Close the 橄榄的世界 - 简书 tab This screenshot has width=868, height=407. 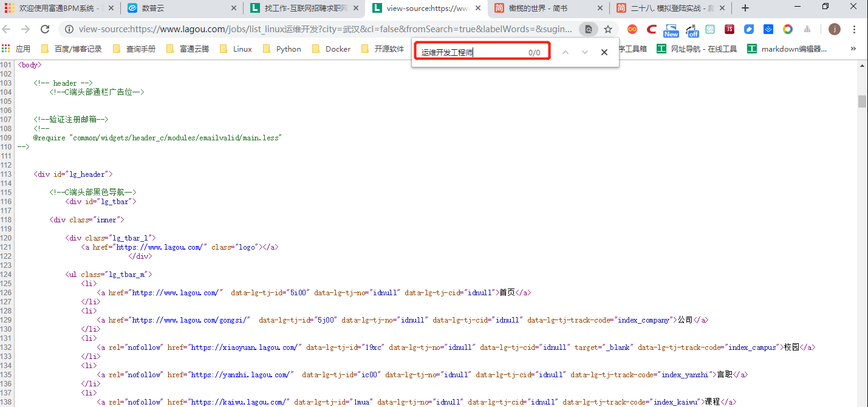pyautogui.click(x=601, y=8)
